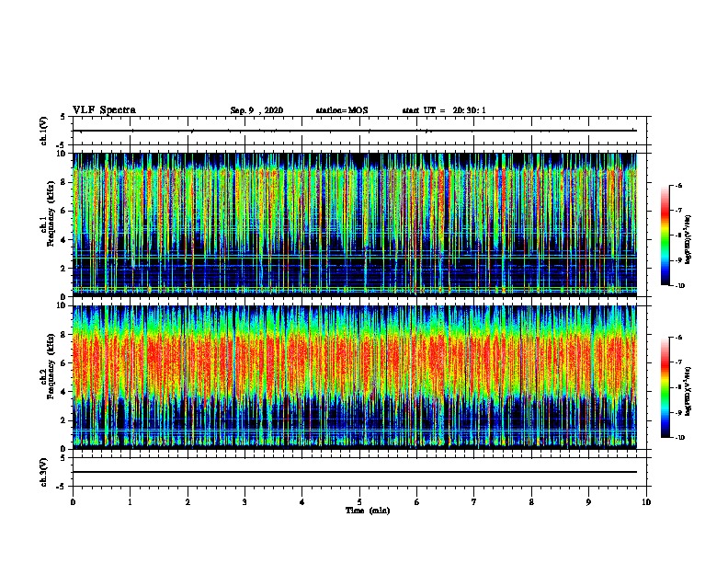Click the ch.2 spectrogram panel

point(355,377)
